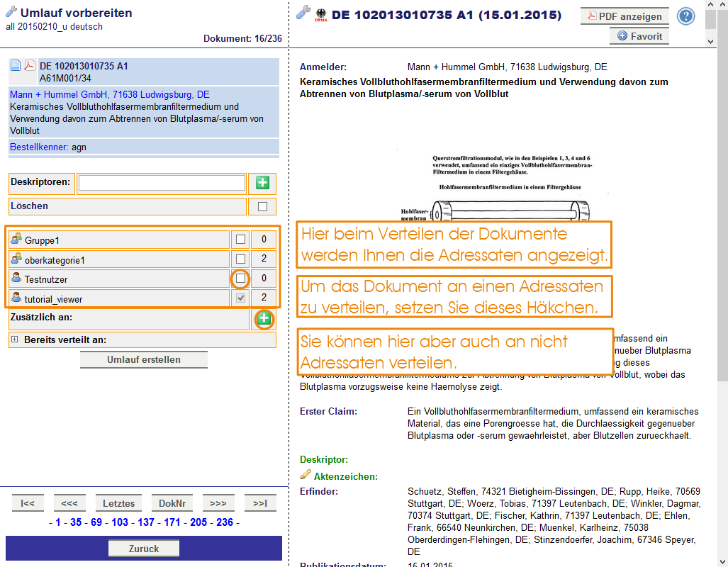Click the Erfinder label

coord(318,491)
